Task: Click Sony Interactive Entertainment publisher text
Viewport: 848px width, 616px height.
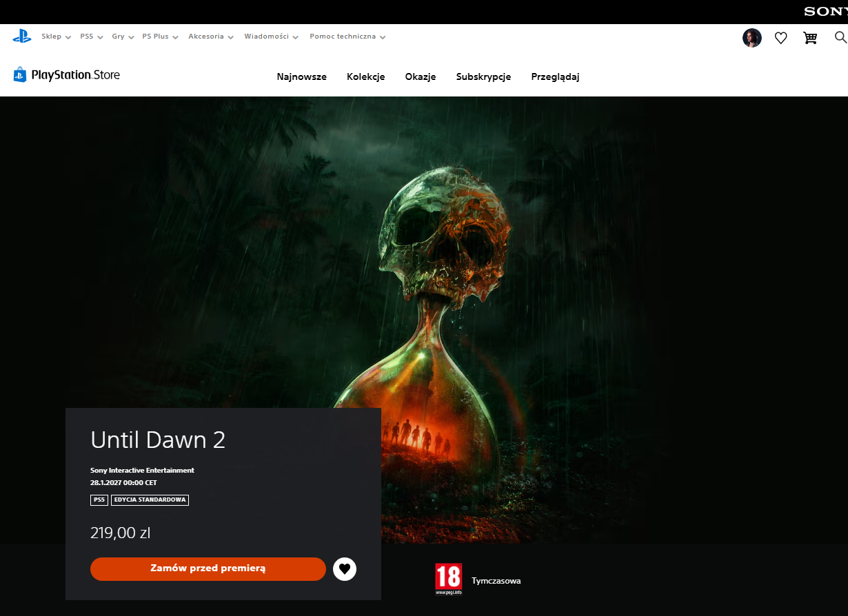Action: point(142,470)
